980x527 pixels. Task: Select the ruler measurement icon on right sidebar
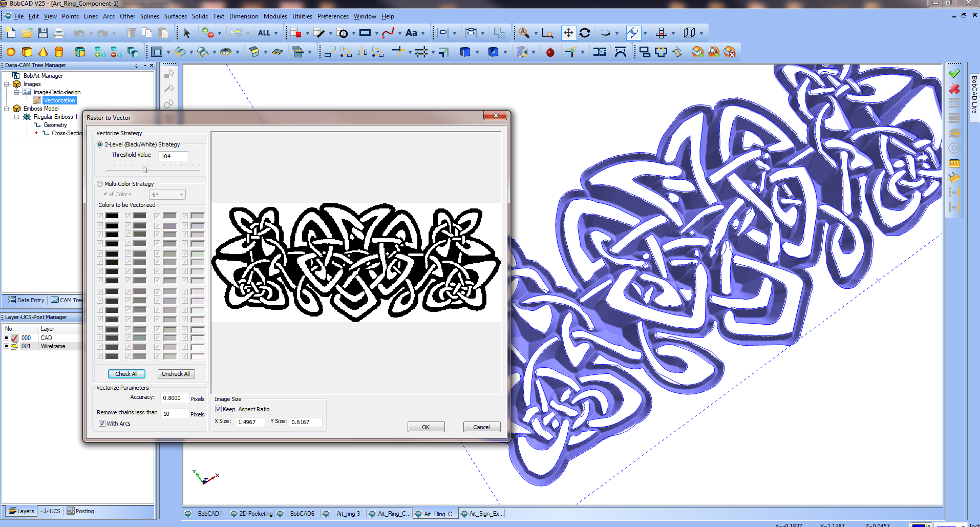(x=954, y=163)
